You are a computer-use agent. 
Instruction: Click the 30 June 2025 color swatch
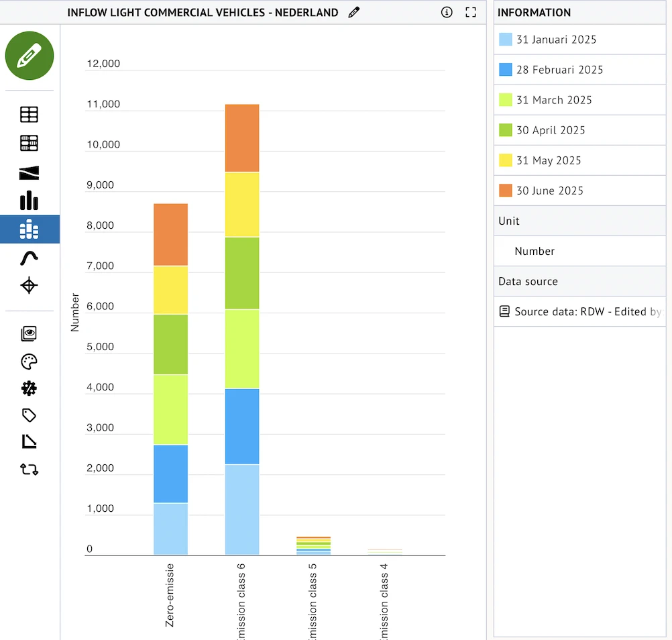(x=506, y=191)
